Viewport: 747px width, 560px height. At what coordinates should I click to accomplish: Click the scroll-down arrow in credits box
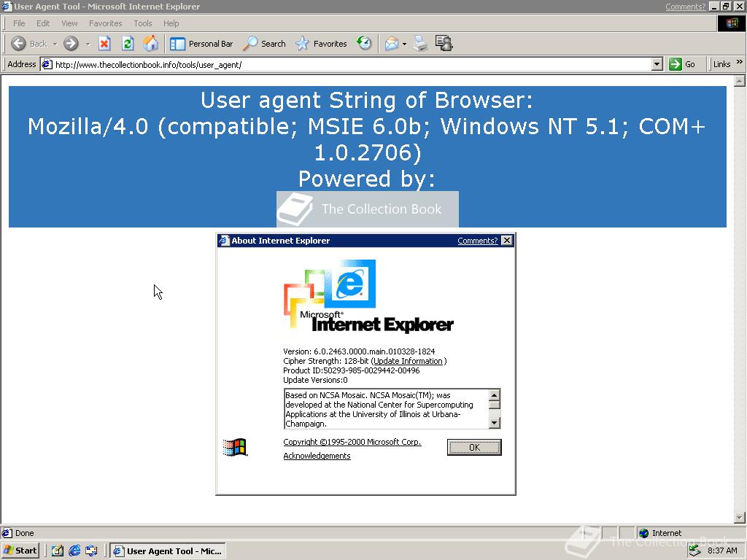495,423
